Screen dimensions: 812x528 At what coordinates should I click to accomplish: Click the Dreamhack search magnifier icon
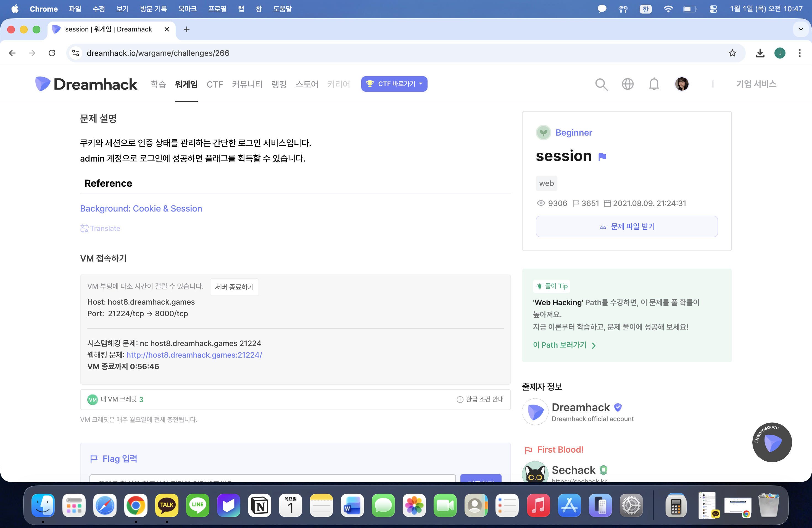(601, 84)
